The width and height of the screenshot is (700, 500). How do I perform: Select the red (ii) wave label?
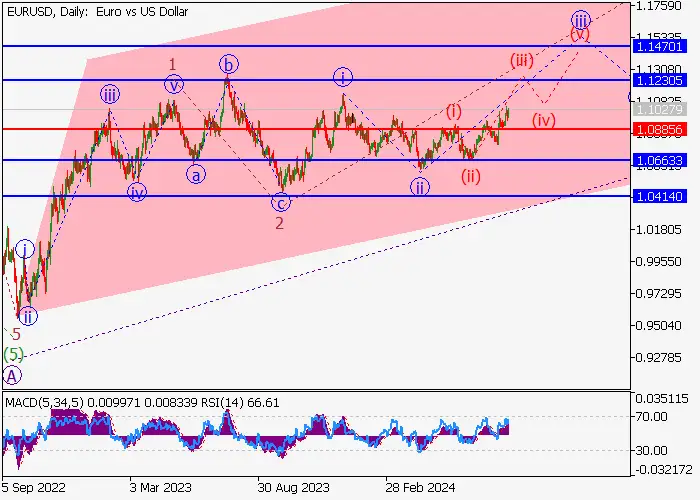tap(471, 176)
